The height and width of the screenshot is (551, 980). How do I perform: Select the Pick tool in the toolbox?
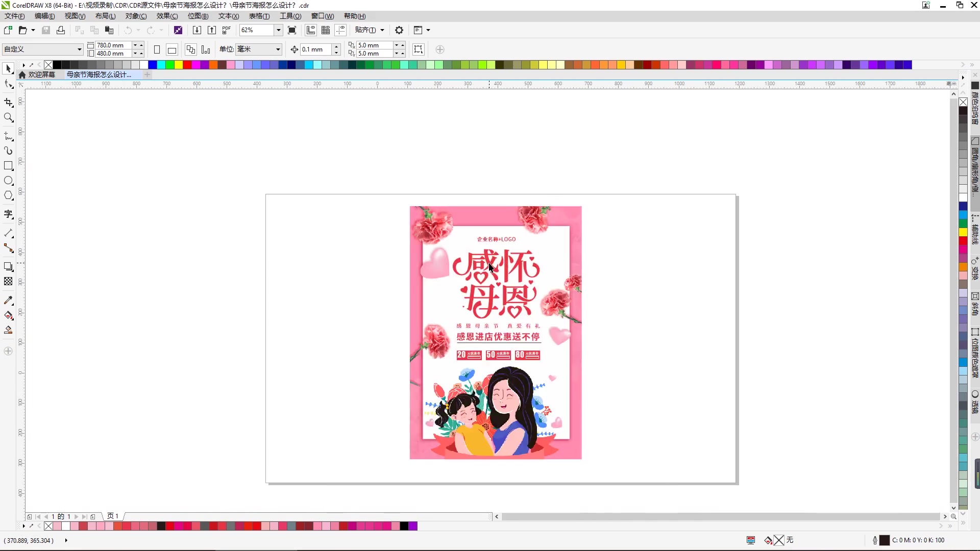click(8, 68)
